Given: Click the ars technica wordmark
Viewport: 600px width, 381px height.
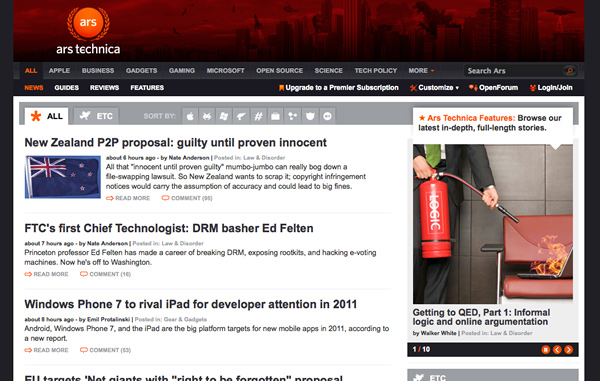Looking at the screenshot, I should point(88,49).
